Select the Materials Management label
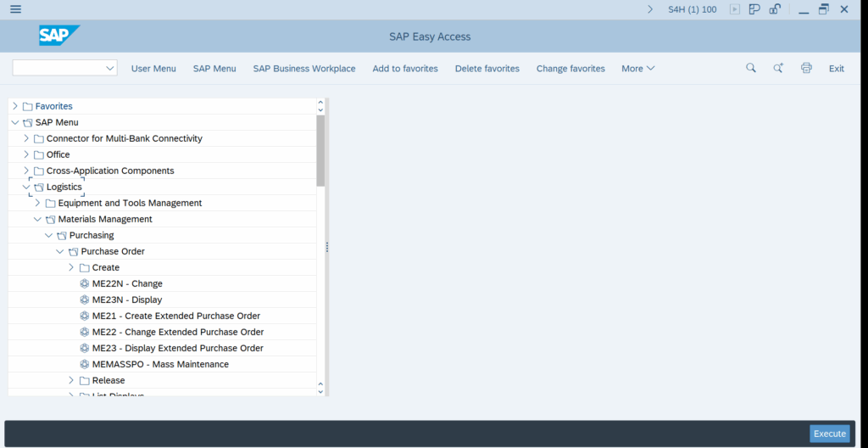The width and height of the screenshot is (868, 448). [105, 219]
